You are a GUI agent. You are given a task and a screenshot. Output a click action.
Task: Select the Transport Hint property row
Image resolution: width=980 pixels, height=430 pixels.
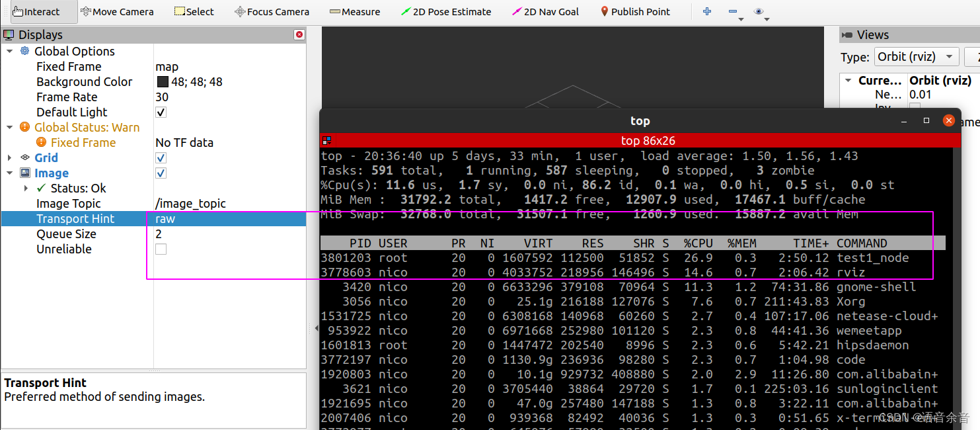tap(153, 218)
